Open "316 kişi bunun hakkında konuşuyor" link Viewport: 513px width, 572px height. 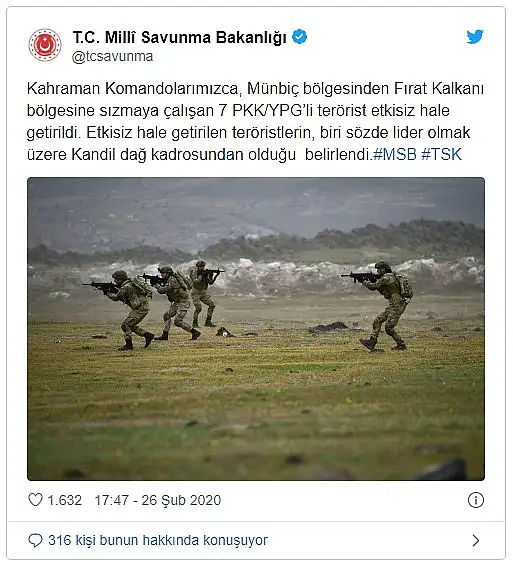tap(158, 540)
